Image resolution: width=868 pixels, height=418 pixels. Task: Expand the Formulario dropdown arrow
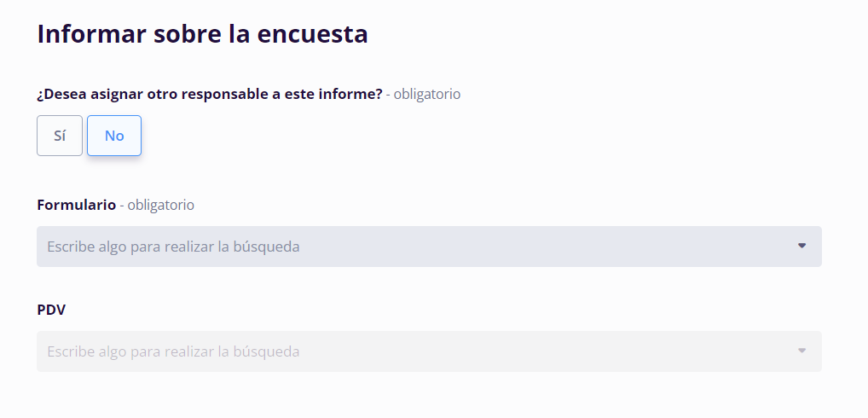pos(801,246)
